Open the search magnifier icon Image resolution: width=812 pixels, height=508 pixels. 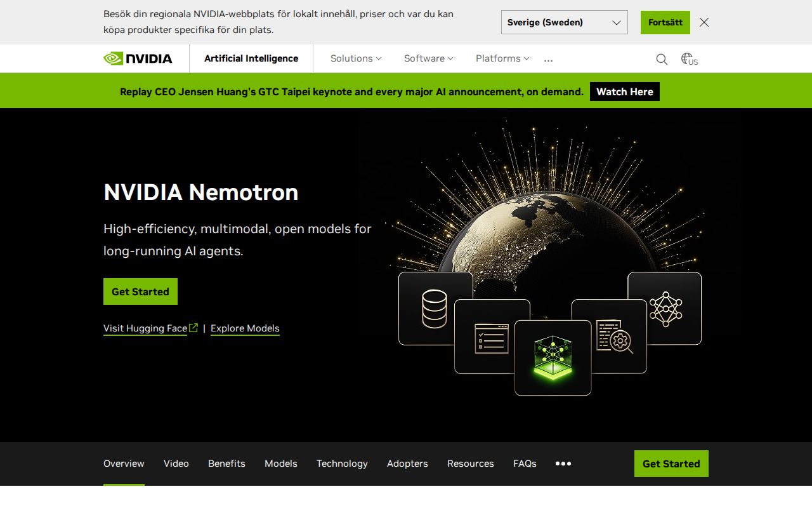(x=662, y=59)
